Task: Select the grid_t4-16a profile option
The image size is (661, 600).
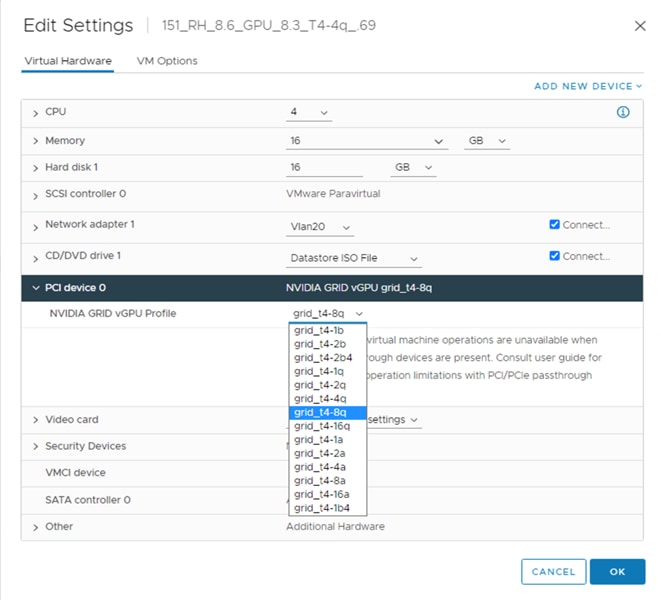Action: 328,494
